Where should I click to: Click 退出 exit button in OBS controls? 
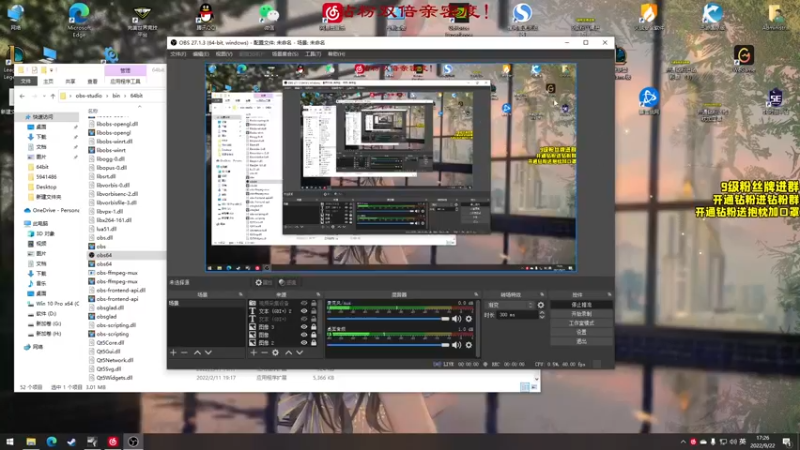point(582,341)
